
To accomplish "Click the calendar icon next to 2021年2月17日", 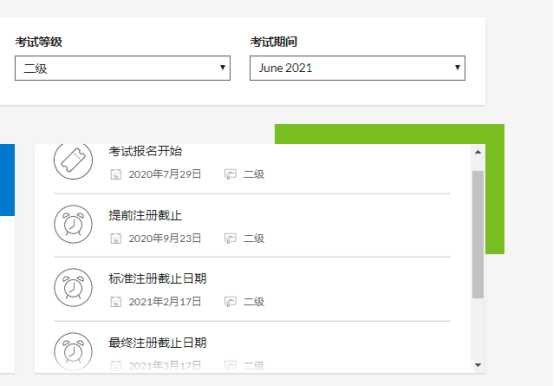I will pos(116,302).
